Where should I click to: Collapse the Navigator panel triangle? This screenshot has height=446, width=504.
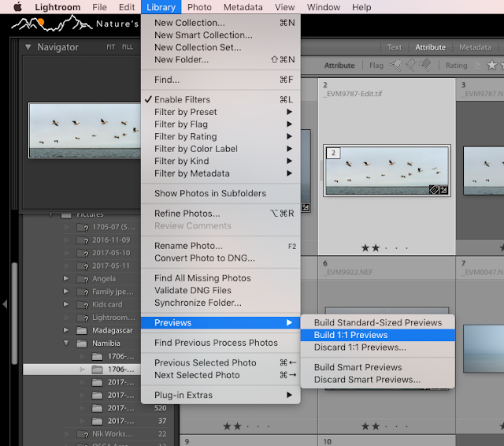tap(28, 47)
